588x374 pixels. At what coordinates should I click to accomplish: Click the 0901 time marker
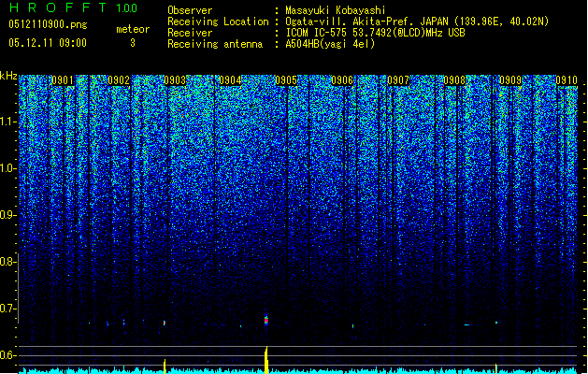63,80
